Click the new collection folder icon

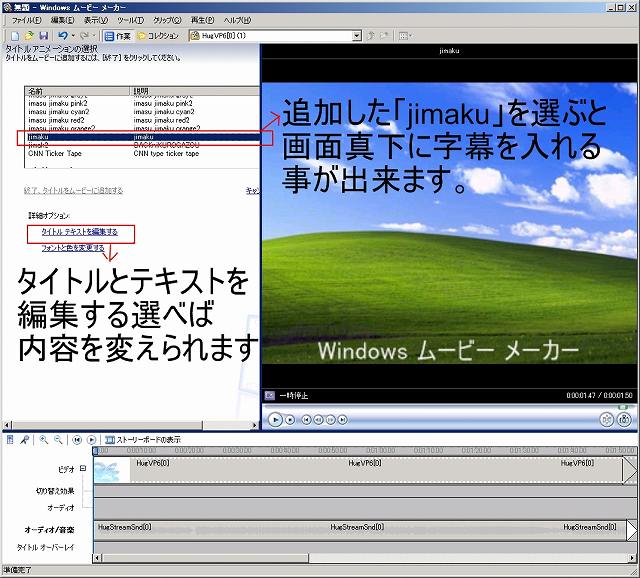coord(384,36)
